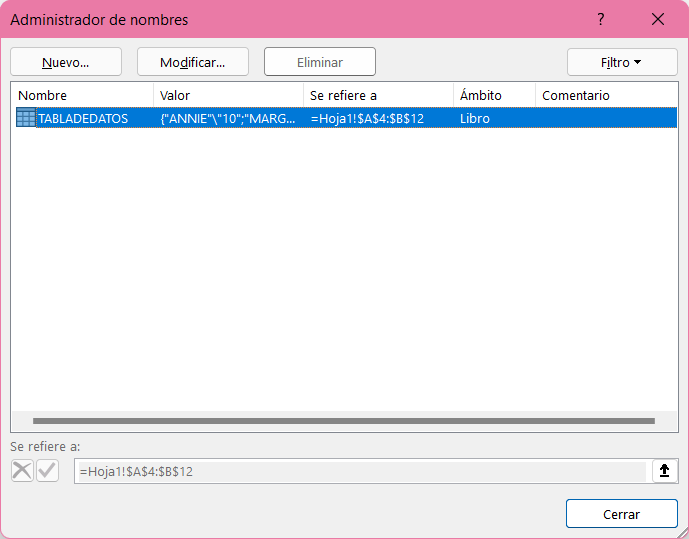Screen dimensions: 689x539
Task: Click the Comentario column header
Action: click(606, 95)
